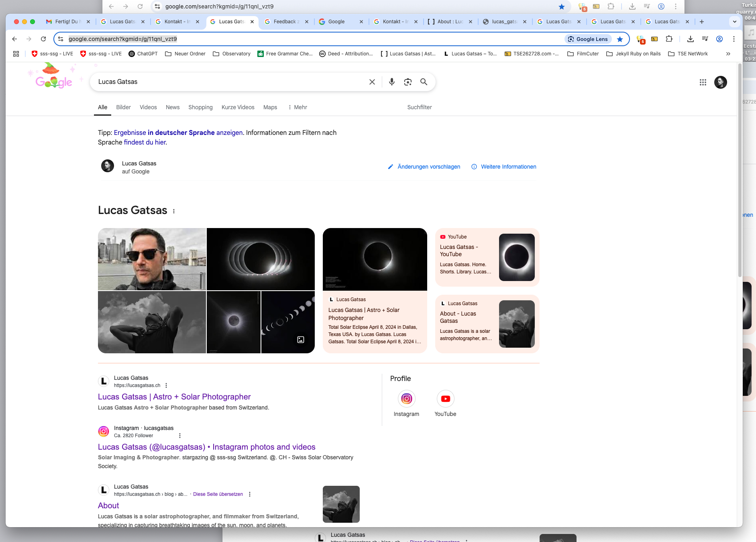Open the Instagram profile icon

(x=406, y=399)
